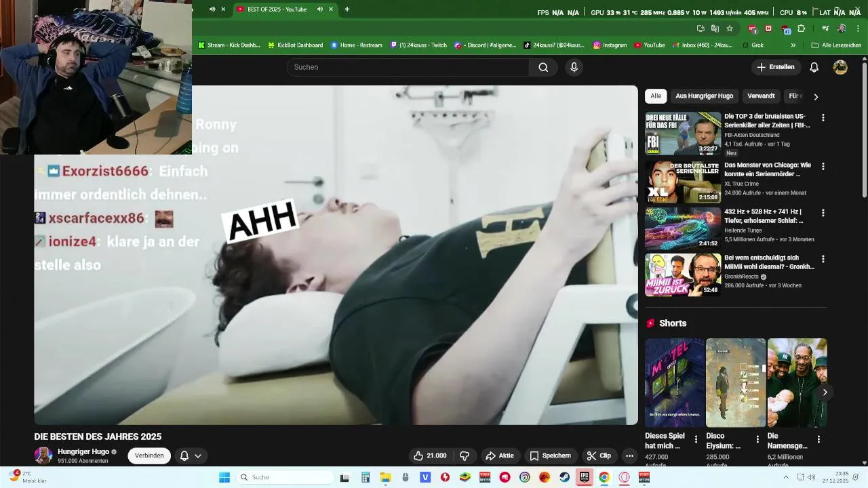868x488 pixels.
Task: Open options for Disco Elysium short
Action: pyautogui.click(x=757, y=439)
